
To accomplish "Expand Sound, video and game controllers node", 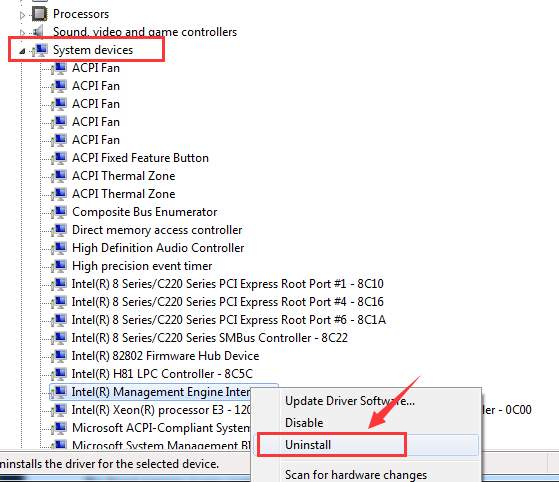I will click(22, 33).
